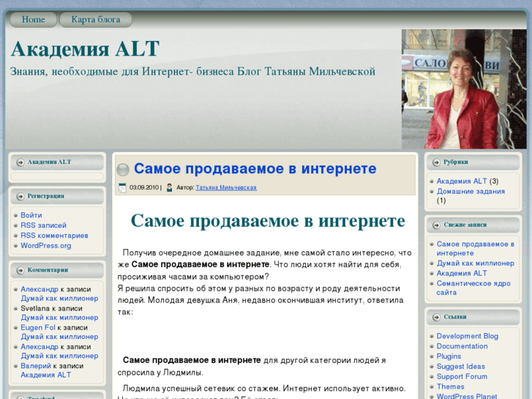Click the Регистрация widget heading
The image size is (532, 399).
point(46,196)
